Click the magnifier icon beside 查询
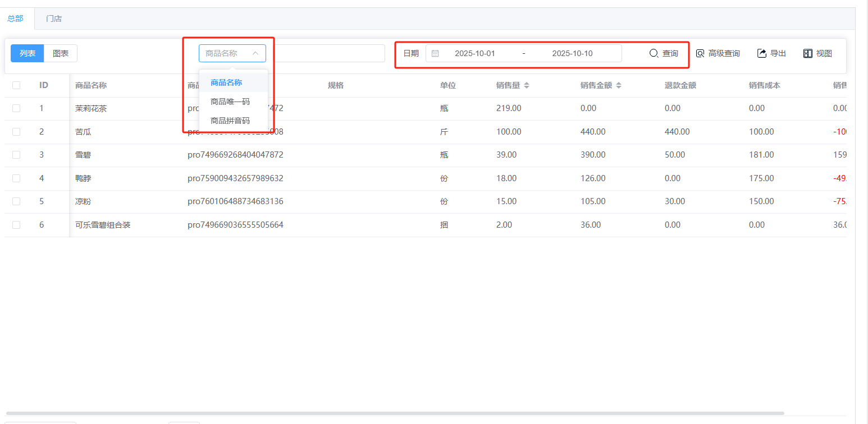 tap(654, 53)
